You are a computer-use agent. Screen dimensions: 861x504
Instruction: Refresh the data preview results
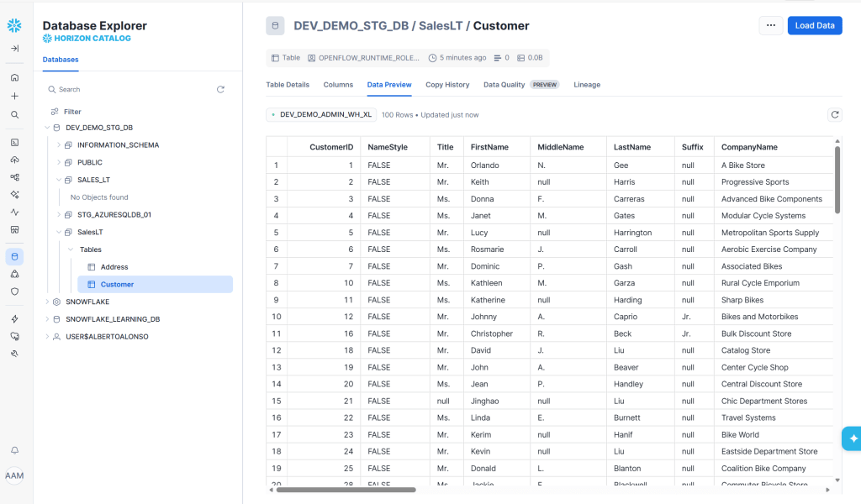834,114
